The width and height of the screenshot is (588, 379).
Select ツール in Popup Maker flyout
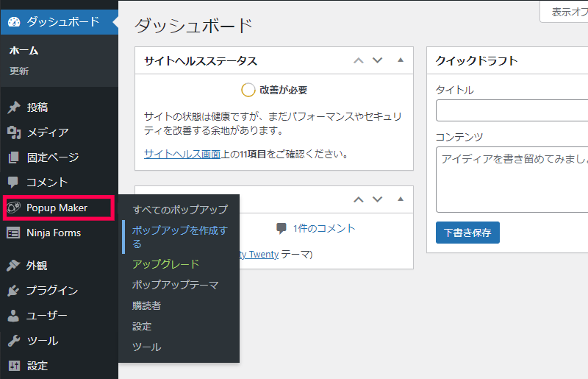click(x=146, y=347)
